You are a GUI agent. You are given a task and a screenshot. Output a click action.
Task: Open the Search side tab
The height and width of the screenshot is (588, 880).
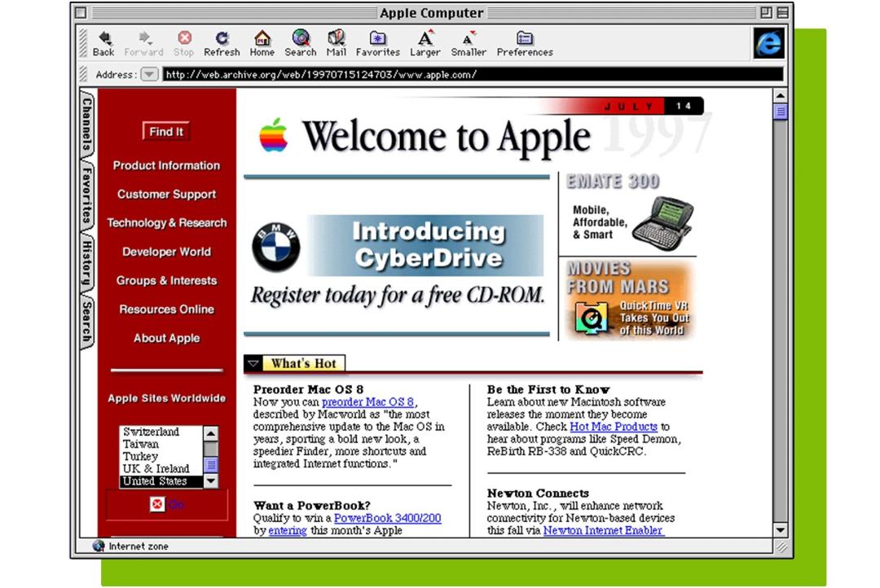[87, 322]
